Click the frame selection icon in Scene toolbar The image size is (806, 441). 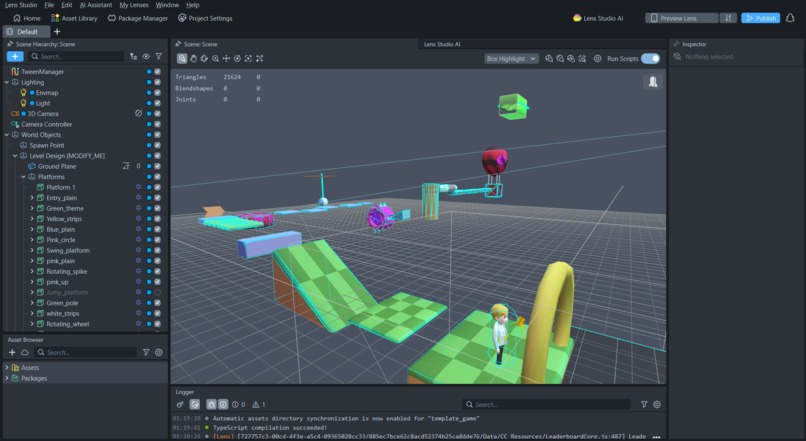248,59
